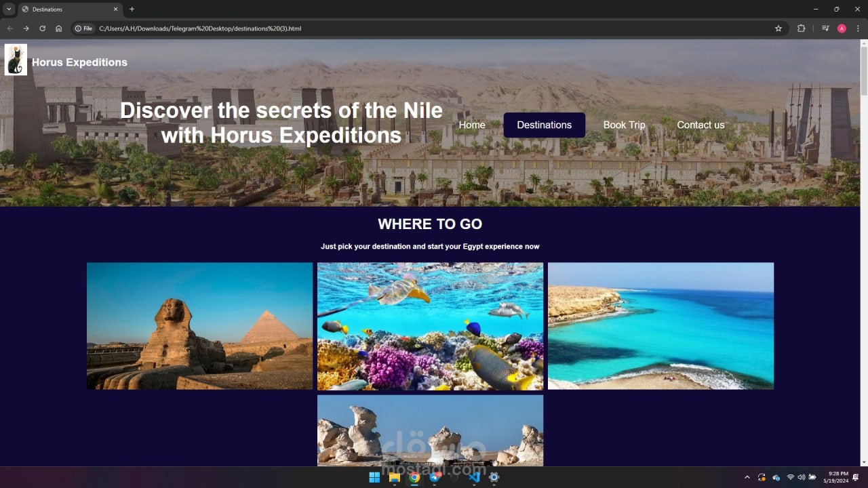Open Telegram from the taskbar
Image resolution: width=868 pixels, height=488 pixels.
(435, 477)
